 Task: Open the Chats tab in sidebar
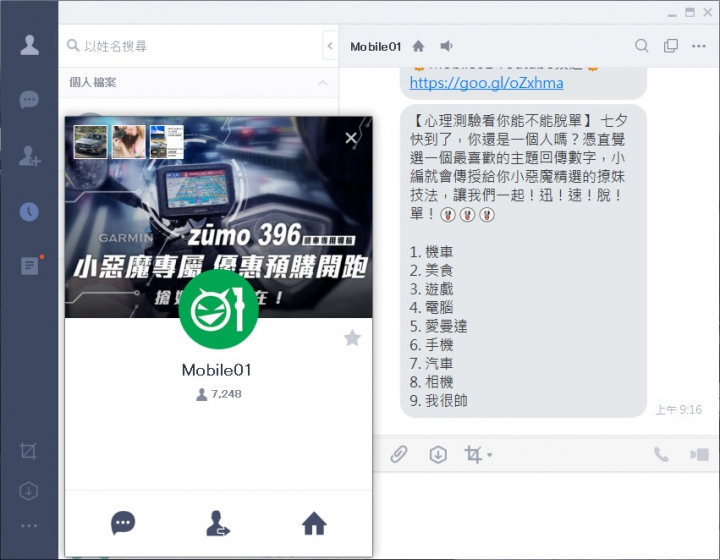(x=29, y=100)
